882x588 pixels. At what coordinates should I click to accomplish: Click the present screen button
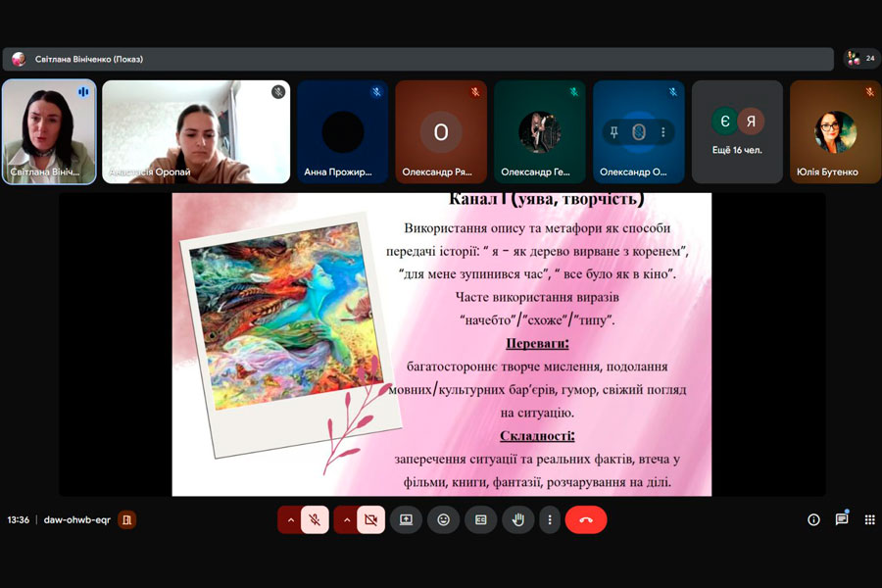[406, 520]
